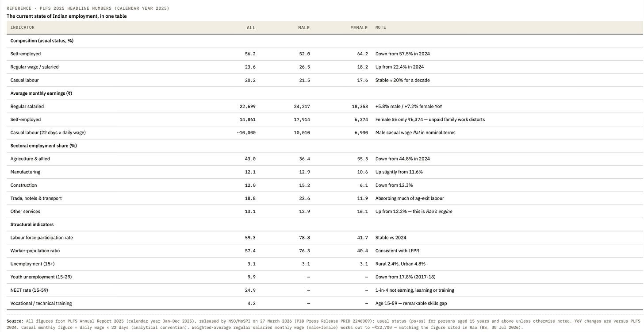Click the 'Manufacturing' row label
The height and width of the screenshot is (332, 644).
coord(25,172)
